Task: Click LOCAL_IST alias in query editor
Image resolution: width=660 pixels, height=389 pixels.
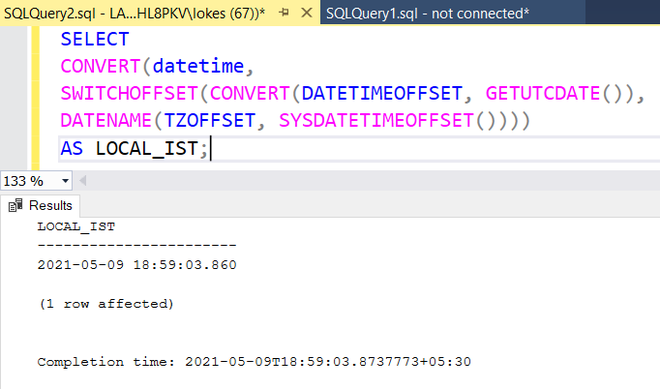Action: 147,149
